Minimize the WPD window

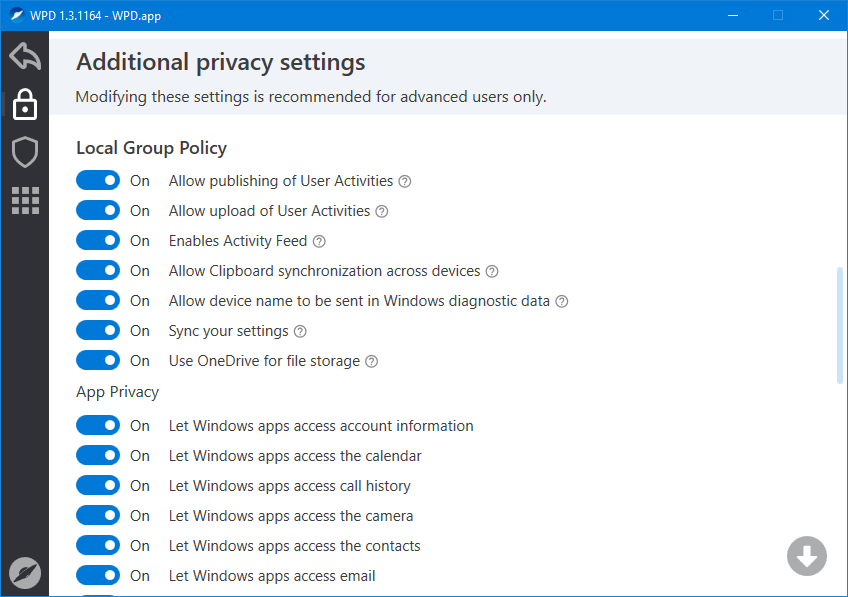coord(733,15)
